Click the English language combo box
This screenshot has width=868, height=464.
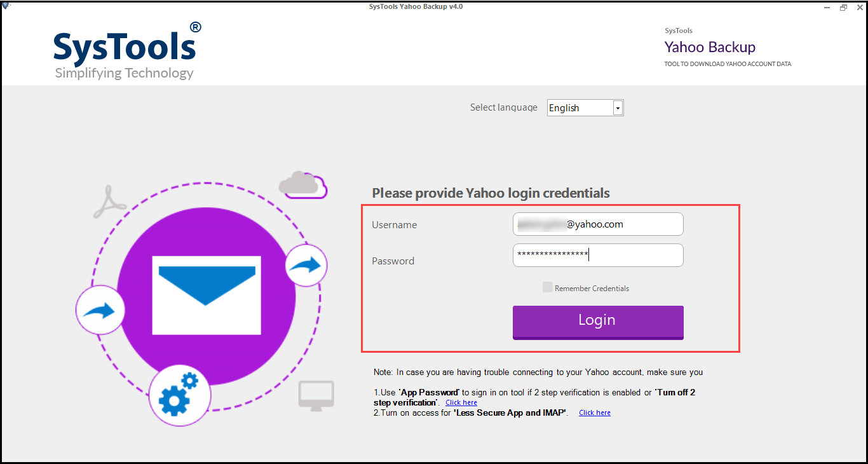[x=580, y=108]
